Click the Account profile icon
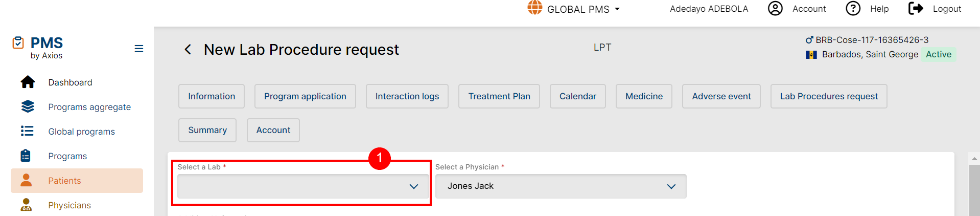The width and height of the screenshot is (980, 216). (x=775, y=9)
